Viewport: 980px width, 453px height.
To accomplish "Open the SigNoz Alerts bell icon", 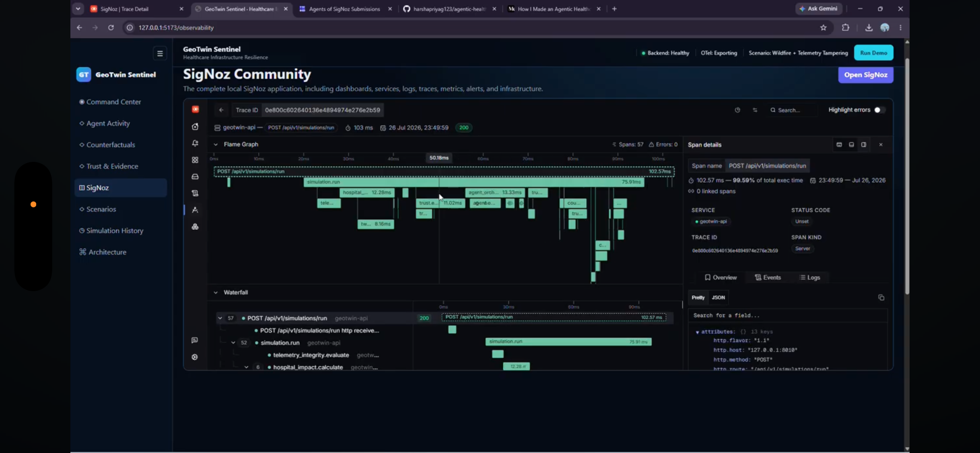I will 195,143.
